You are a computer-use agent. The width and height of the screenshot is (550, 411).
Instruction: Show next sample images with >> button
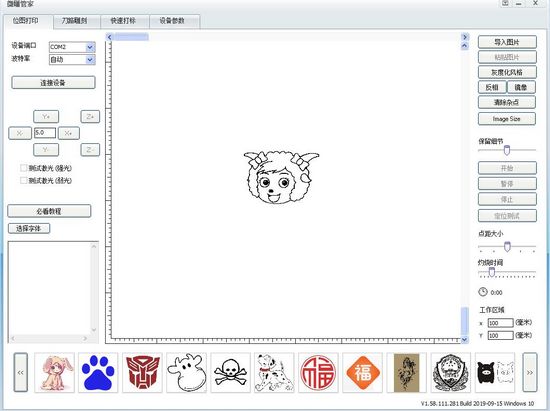click(530, 372)
